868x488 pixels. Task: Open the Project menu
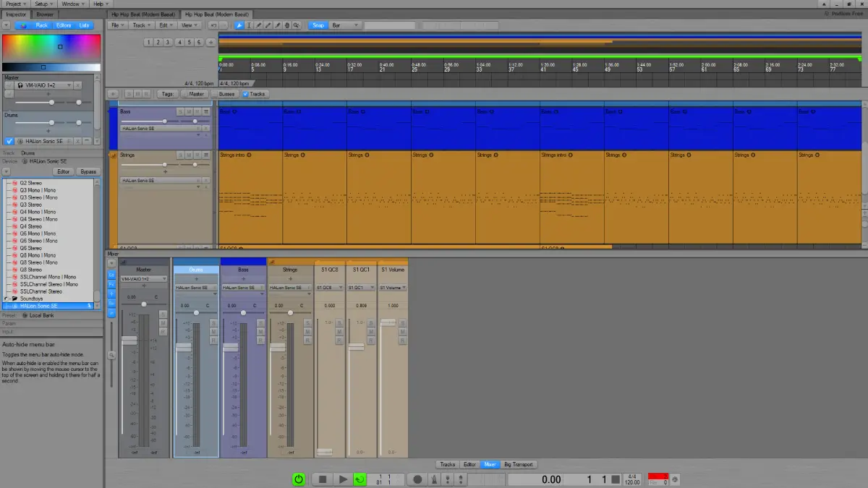15,4
